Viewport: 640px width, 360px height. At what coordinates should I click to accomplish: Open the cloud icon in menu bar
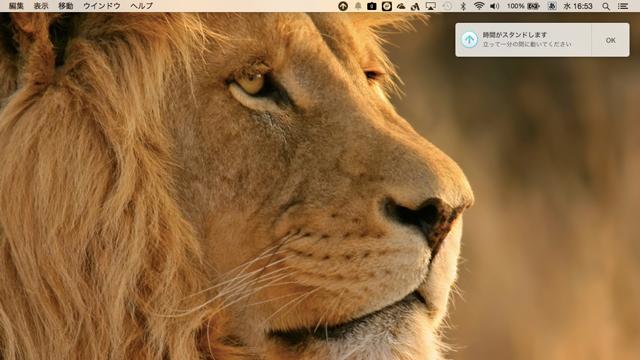[x=401, y=6]
